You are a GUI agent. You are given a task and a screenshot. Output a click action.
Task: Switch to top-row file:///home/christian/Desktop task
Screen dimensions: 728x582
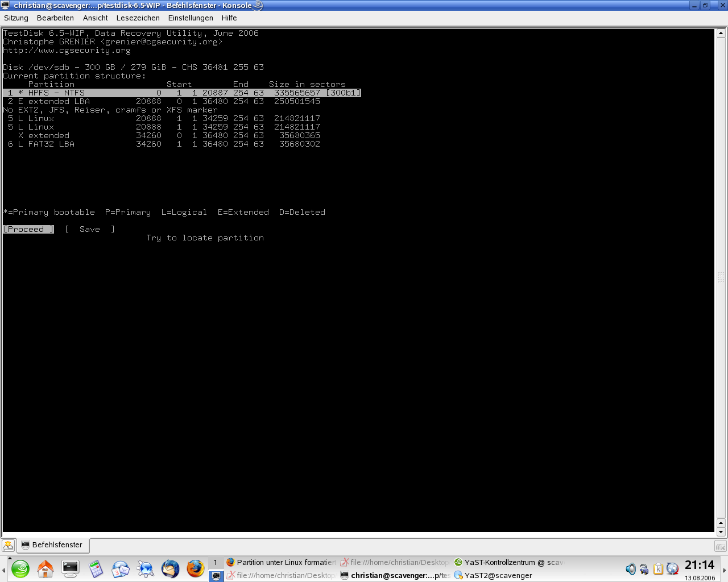[395, 563]
